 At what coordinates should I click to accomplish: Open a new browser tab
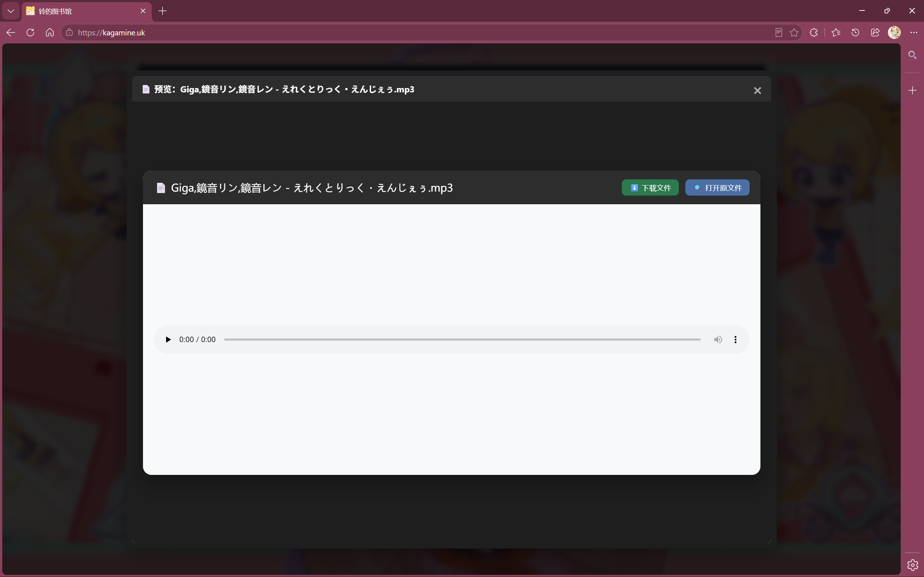point(162,11)
